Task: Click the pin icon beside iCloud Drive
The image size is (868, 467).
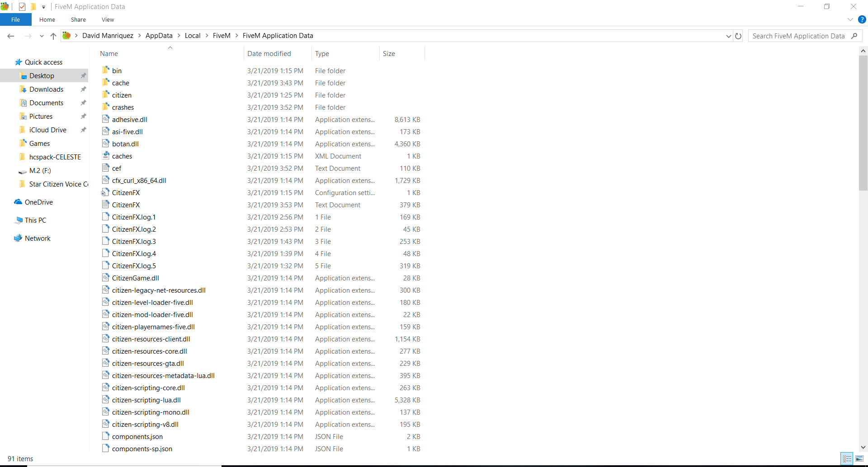Action: click(83, 130)
